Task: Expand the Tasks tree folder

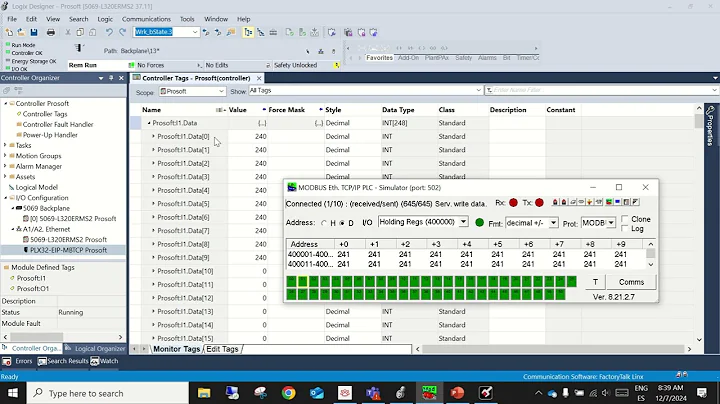Action: coord(5,145)
